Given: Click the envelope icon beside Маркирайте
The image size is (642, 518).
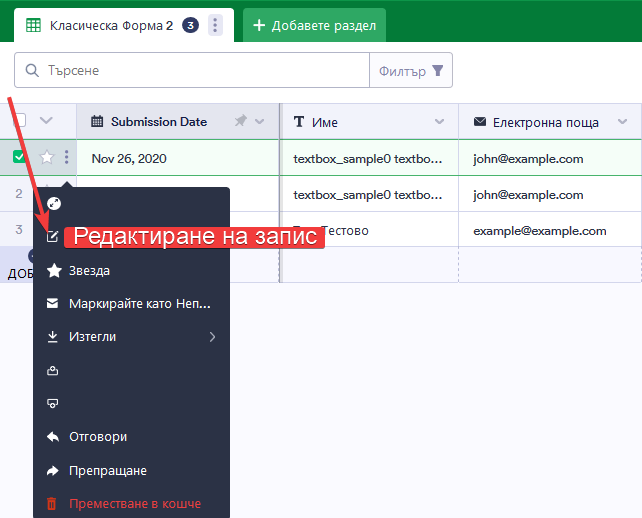Looking at the screenshot, I should 52,303.
